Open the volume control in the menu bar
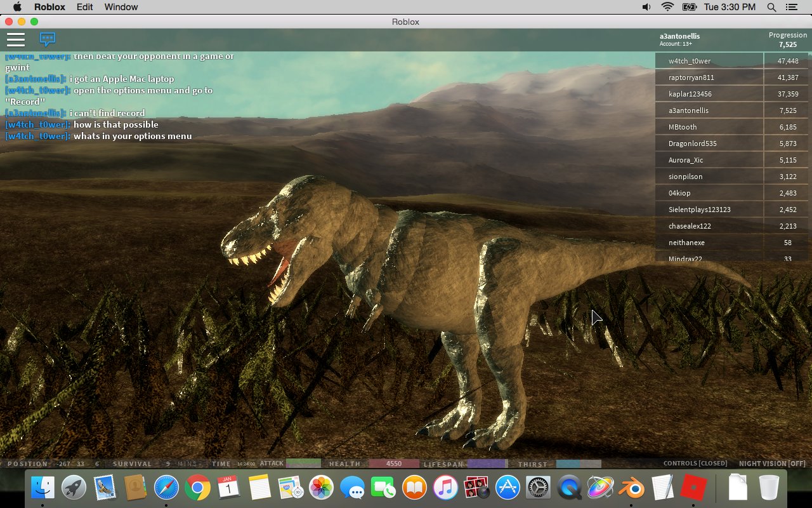The width and height of the screenshot is (812, 508). (646, 7)
